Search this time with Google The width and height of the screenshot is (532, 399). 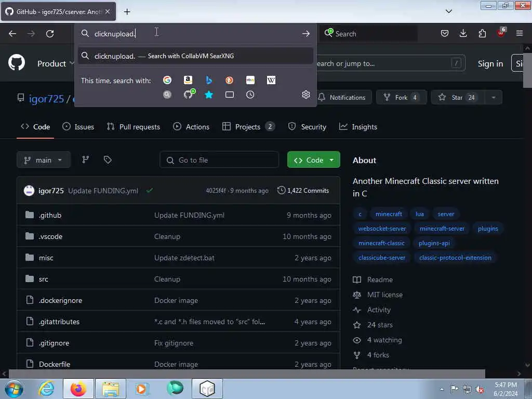pyautogui.click(x=167, y=80)
